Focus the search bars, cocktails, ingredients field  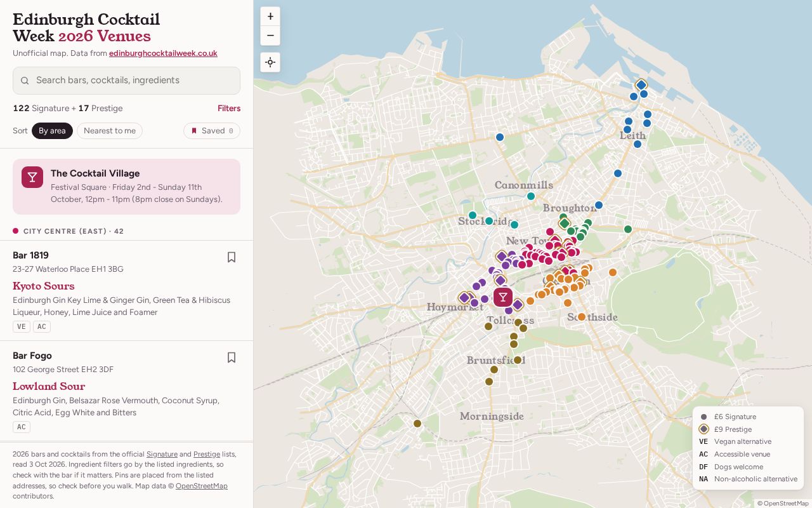tap(126, 81)
